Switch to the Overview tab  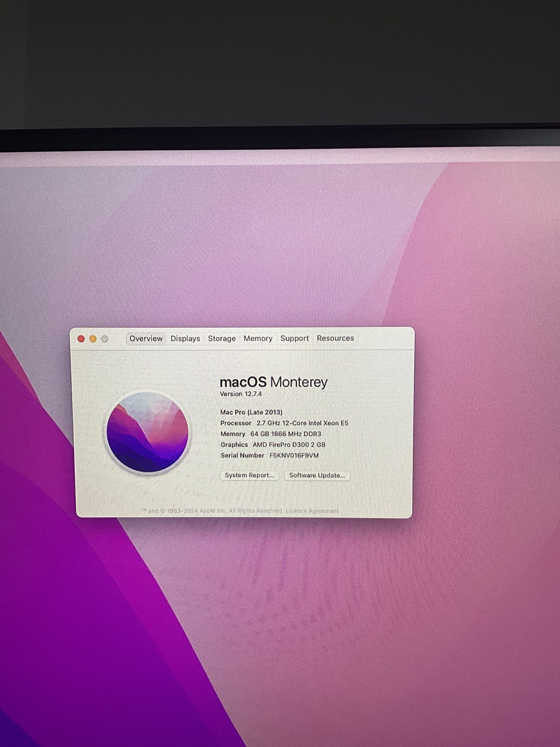point(146,338)
